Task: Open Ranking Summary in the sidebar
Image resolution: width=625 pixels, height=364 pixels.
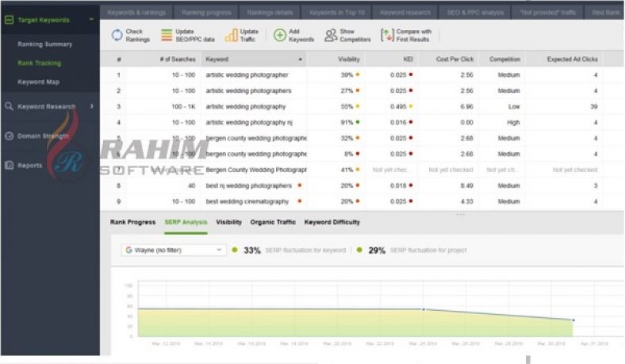Action: coord(44,44)
